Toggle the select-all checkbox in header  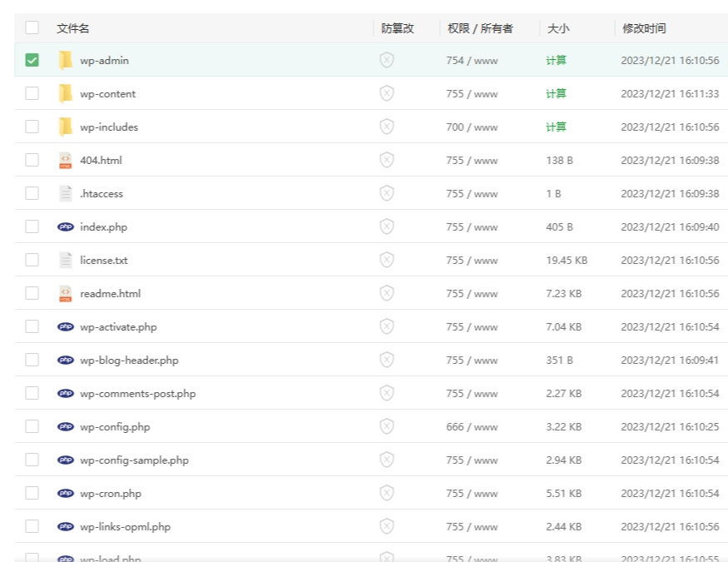coord(32,27)
